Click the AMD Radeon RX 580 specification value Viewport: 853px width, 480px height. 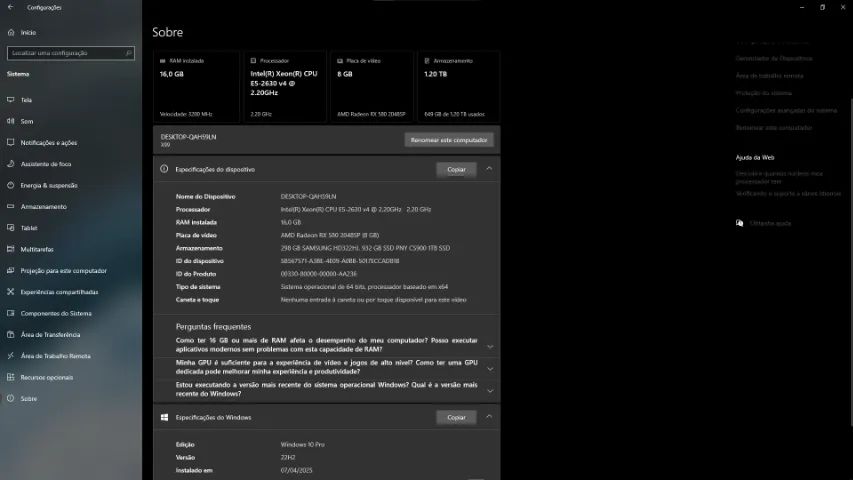tap(330, 235)
